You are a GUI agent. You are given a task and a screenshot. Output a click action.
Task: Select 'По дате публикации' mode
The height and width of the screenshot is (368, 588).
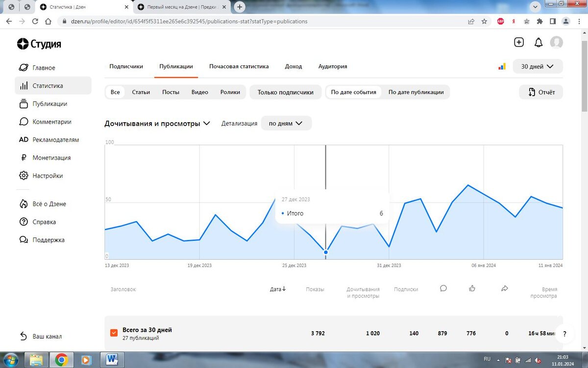click(416, 92)
